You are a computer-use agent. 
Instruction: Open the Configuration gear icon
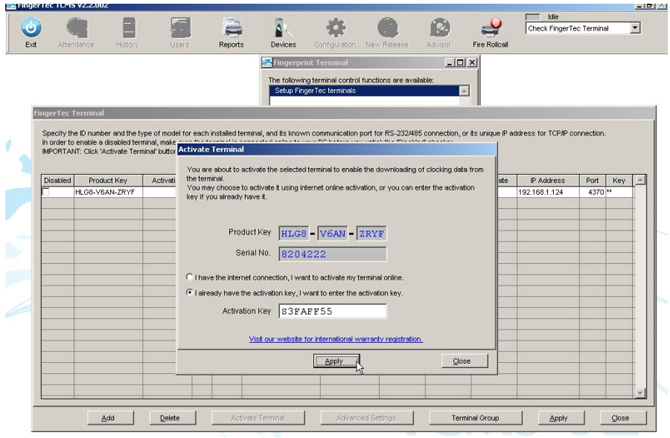336,28
